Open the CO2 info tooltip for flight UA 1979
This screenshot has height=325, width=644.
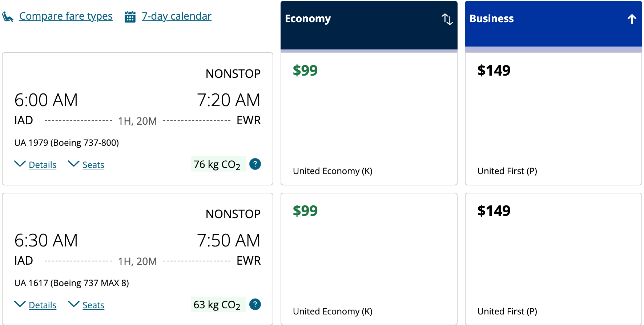tap(255, 164)
